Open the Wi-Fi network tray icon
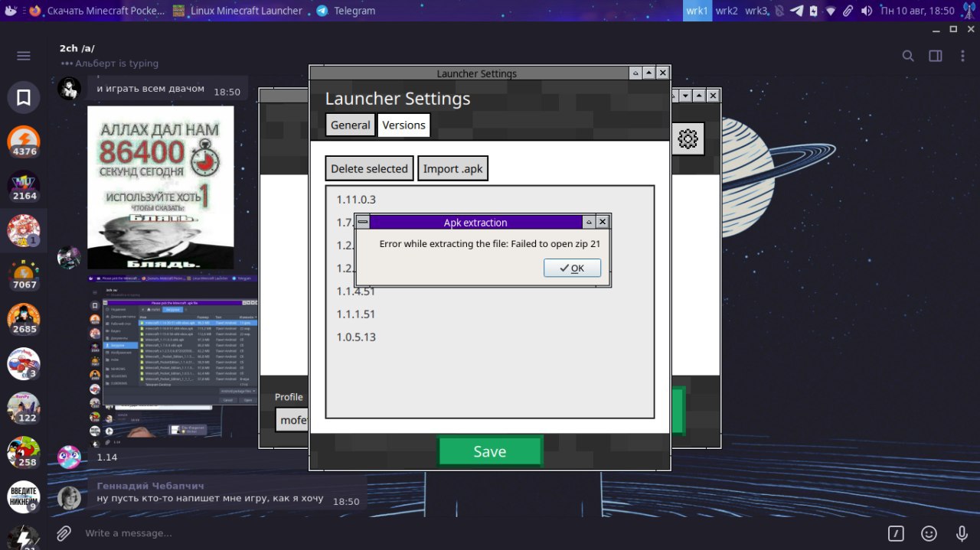The height and width of the screenshot is (550, 980). coord(830,11)
